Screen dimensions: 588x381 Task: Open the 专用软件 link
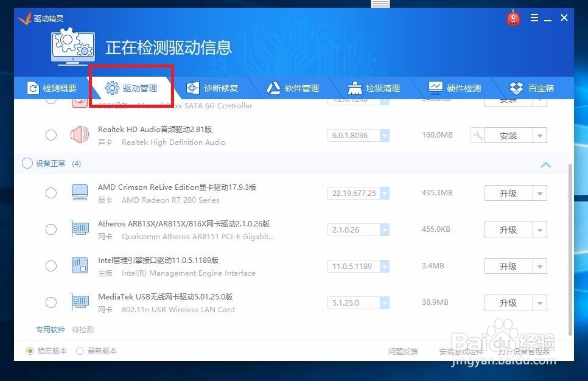tap(51, 330)
